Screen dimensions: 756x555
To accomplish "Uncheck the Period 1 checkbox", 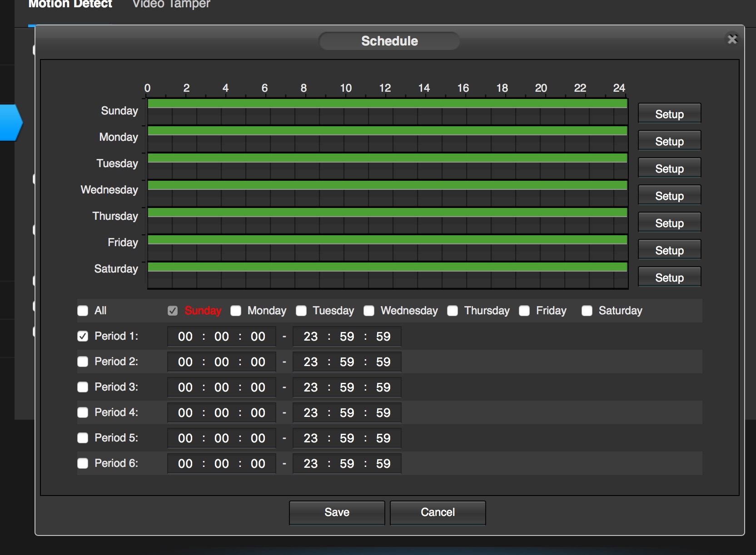I will click(x=83, y=336).
